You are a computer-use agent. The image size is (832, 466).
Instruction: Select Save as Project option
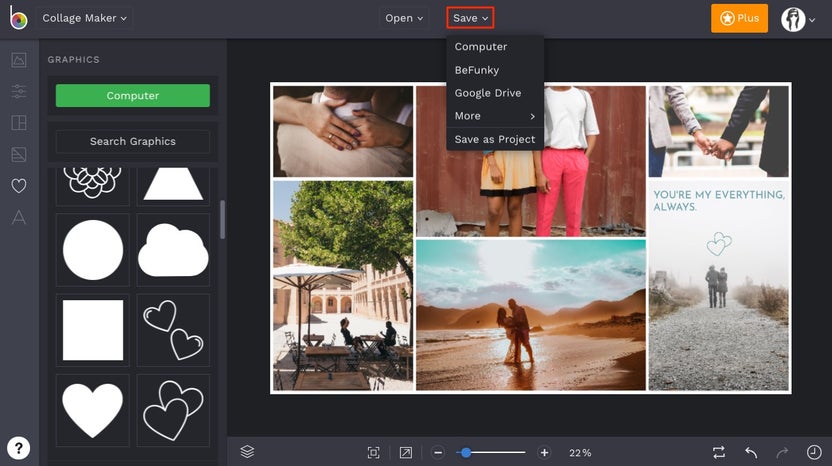click(495, 139)
